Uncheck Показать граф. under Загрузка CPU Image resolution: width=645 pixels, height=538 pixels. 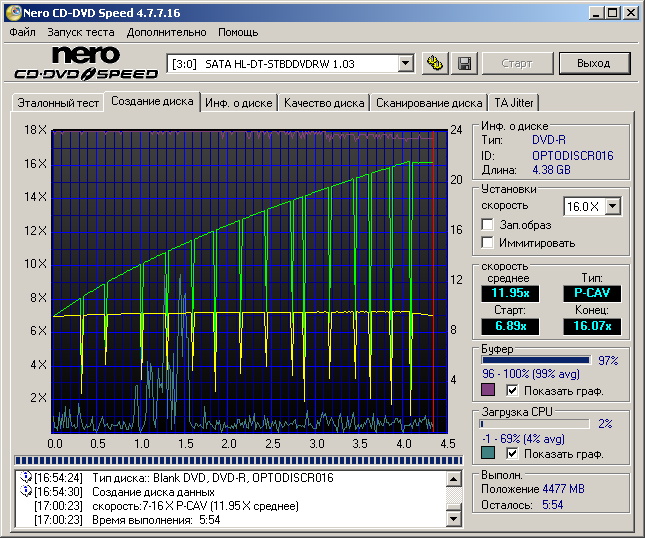(513, 454)
